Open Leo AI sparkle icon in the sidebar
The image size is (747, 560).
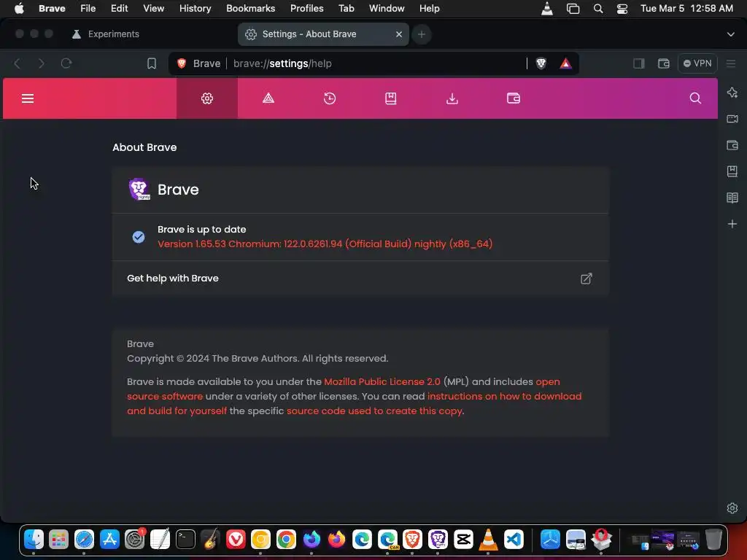732,93
